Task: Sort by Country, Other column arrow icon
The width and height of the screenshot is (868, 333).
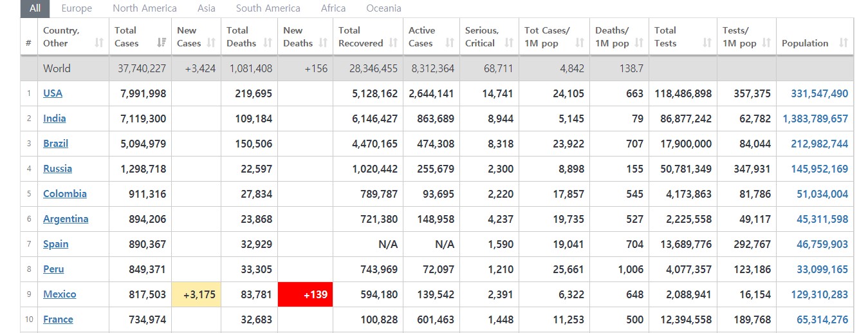Action: click(98, 43)
